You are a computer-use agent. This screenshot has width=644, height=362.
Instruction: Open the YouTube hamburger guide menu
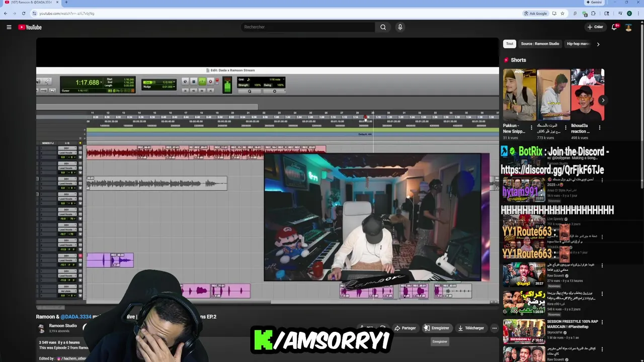9,27
